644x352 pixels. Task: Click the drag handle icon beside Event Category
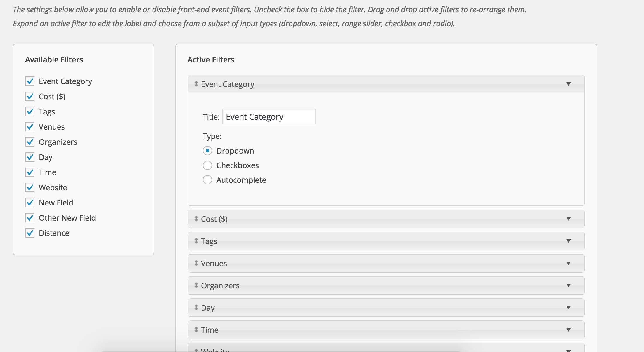tap(196, 84)
